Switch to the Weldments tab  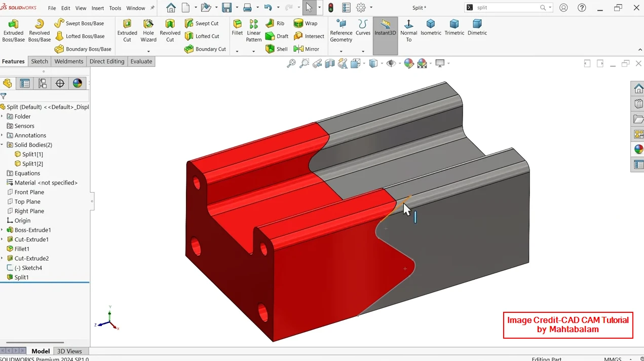(68, 61)
